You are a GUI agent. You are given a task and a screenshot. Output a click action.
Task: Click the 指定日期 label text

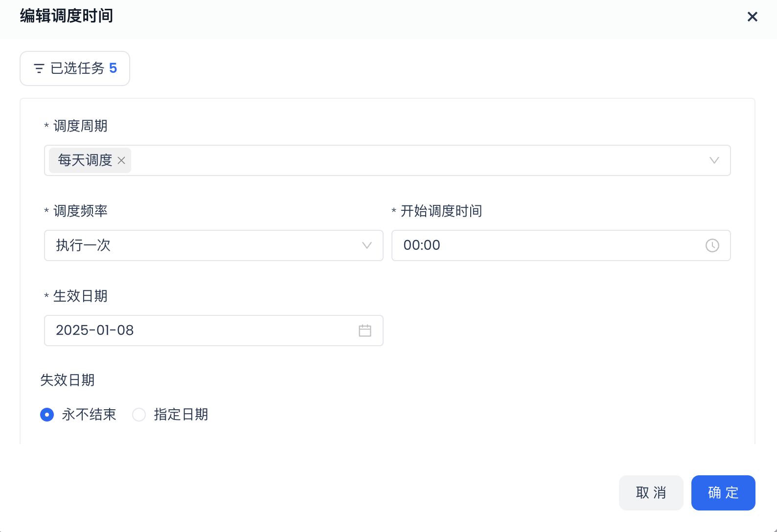pos(181,415)
